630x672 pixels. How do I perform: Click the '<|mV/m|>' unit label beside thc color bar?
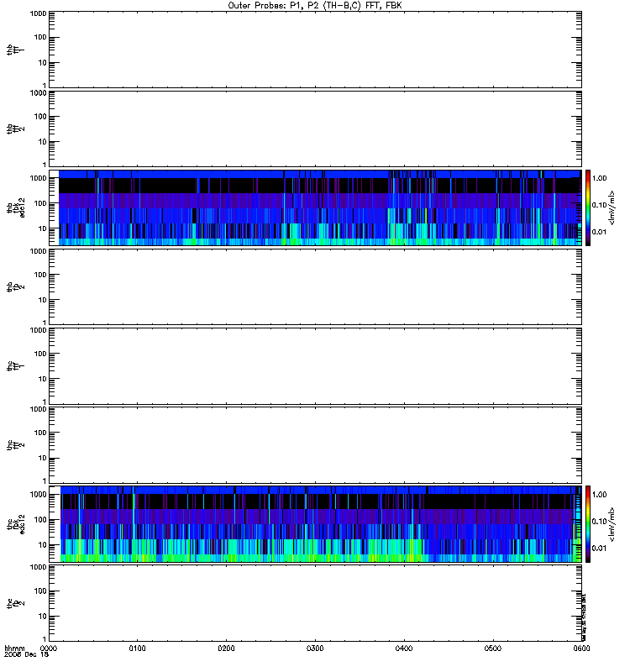(612, 524)
